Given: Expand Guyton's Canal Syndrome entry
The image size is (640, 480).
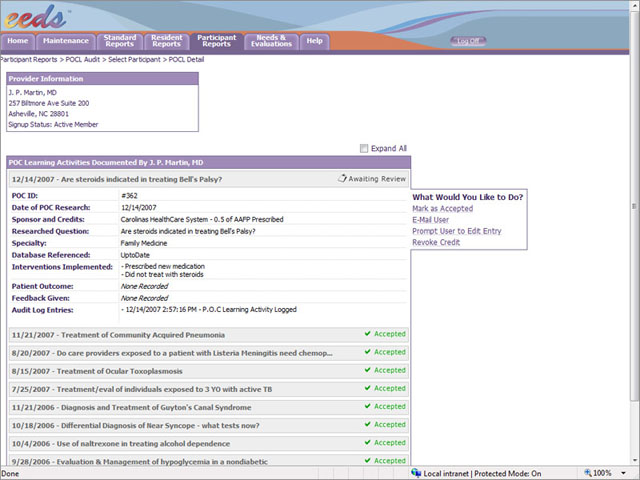Looking at the screenshot, I should click(x=209, y=407).
